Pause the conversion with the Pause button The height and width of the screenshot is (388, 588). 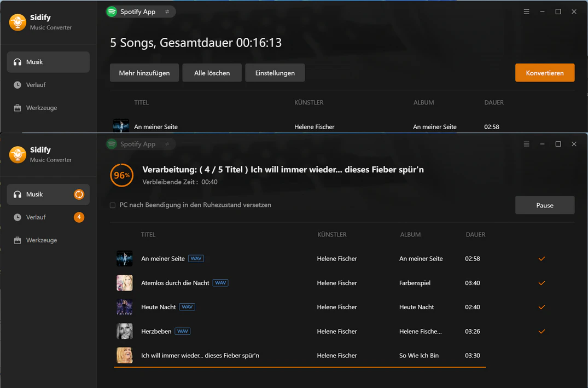[x=545, y=205]
